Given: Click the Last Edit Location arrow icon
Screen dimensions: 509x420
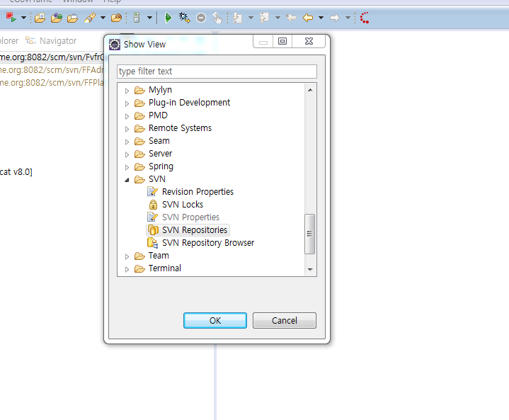Looking at the screenshot, I should coord(291,18).
